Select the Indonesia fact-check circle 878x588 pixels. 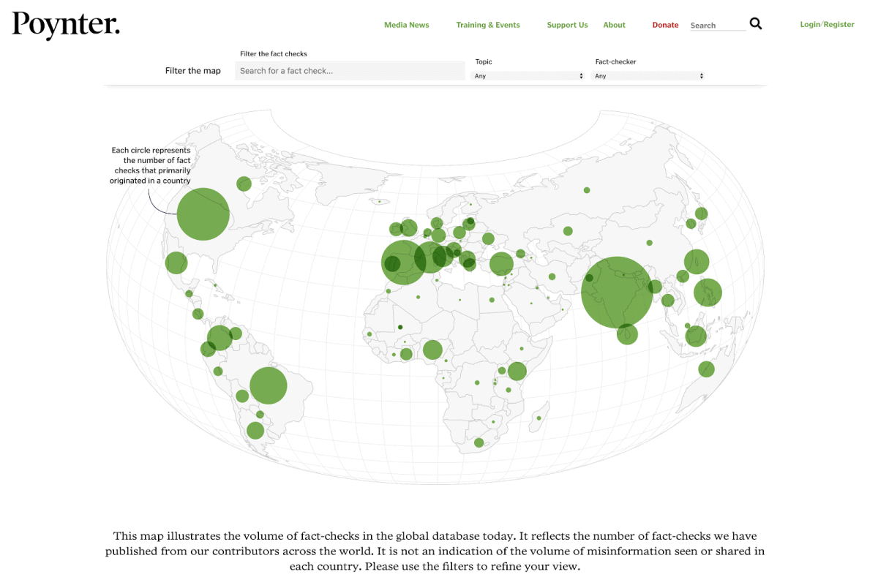coord(696,336)
